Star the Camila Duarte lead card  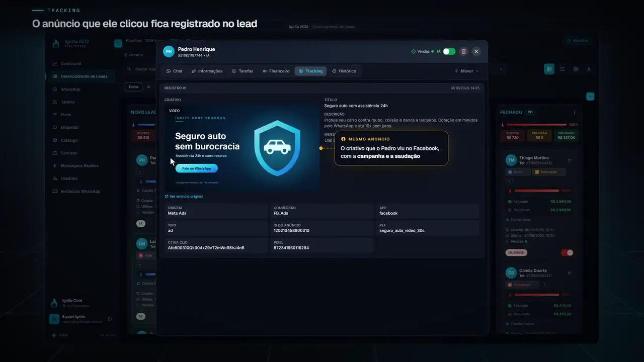(x=570, y=273)
